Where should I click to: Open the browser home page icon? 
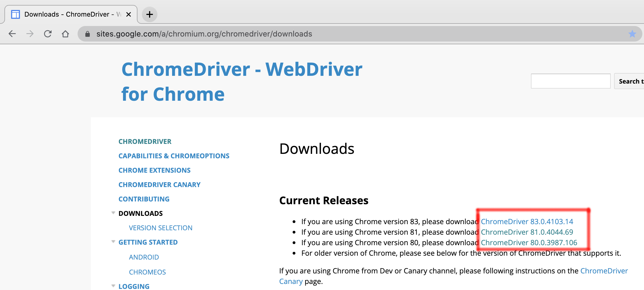pyautogui.click(x=65, y=34)
